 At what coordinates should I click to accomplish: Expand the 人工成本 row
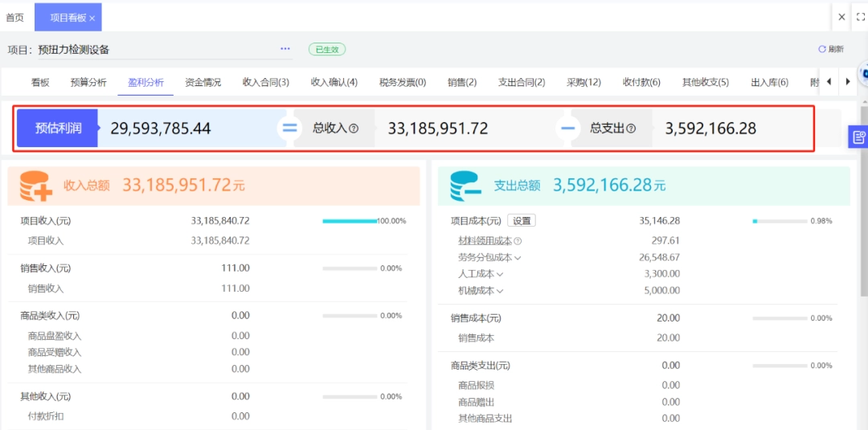pos(500,274)
